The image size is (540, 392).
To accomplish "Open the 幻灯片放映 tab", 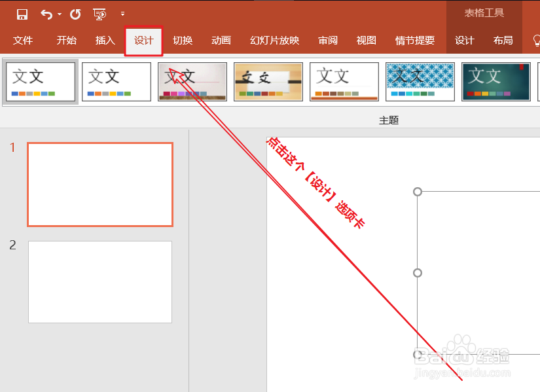I will [x=274, y=41].
